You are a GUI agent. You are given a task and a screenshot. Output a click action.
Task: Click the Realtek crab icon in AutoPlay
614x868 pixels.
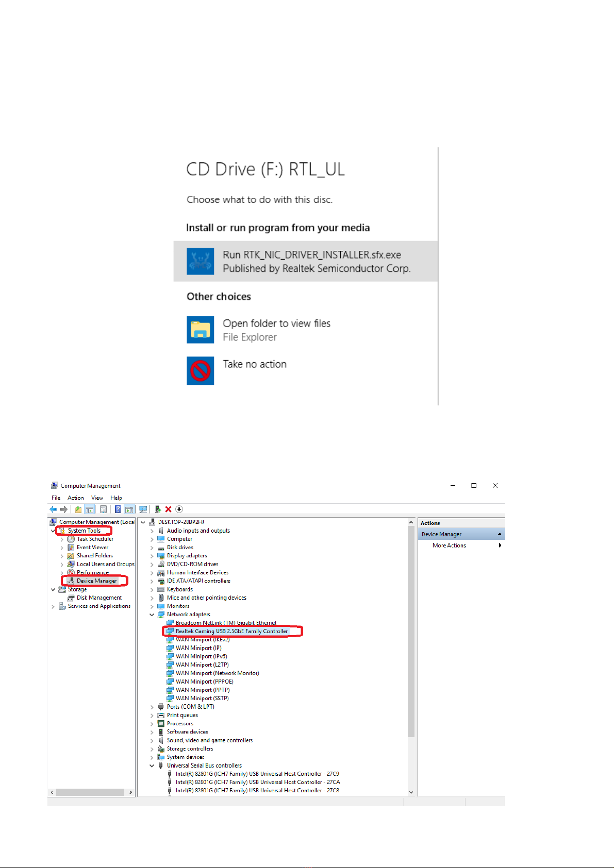pyautogui.click(x=200, y=261)
